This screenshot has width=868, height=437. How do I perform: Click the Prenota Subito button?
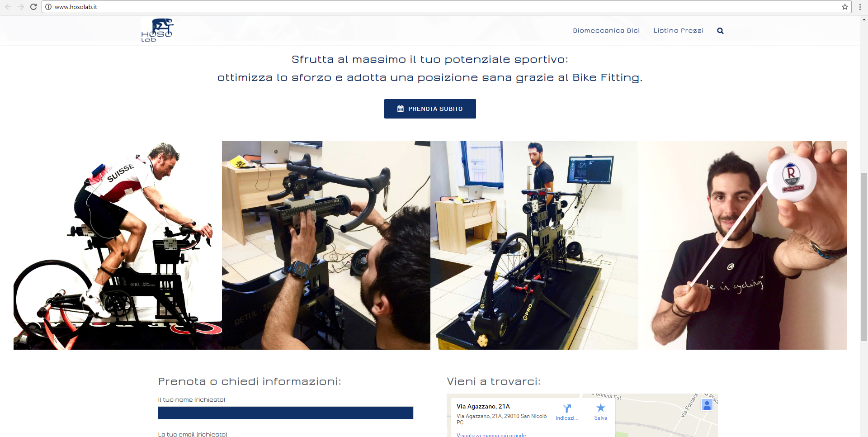[x=430, y=109]
